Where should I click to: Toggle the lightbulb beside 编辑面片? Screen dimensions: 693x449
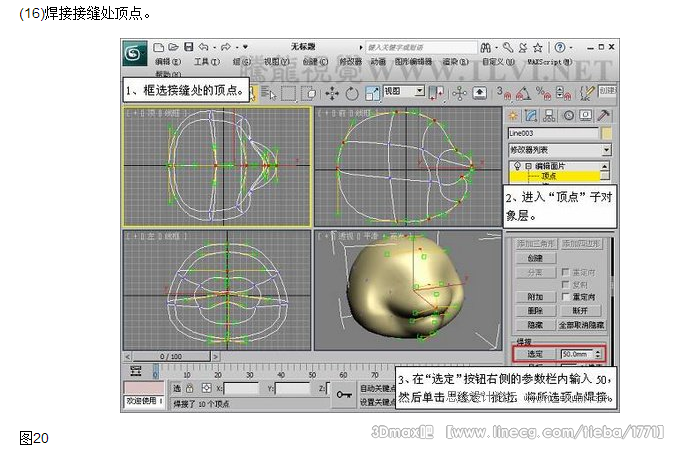click(x=517, y=166)
